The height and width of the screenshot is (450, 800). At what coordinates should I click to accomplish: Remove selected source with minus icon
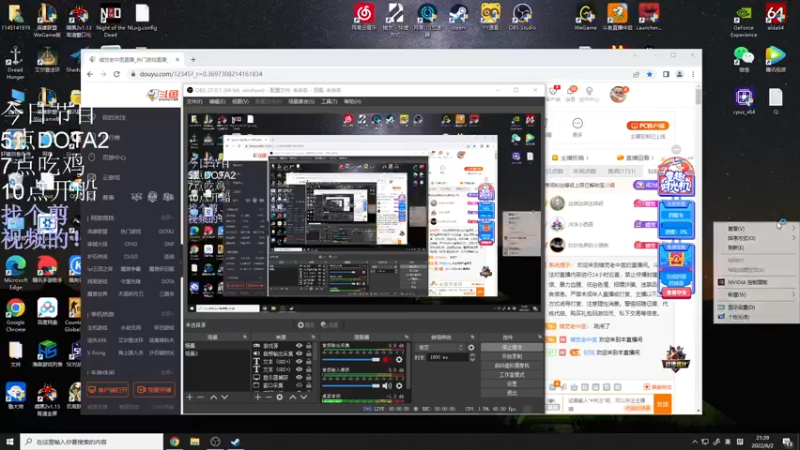pyautogui.click(x=268, y=397)
